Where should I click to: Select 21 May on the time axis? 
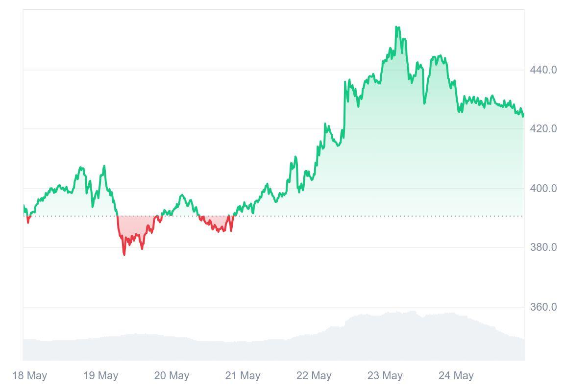pos(243,376)
